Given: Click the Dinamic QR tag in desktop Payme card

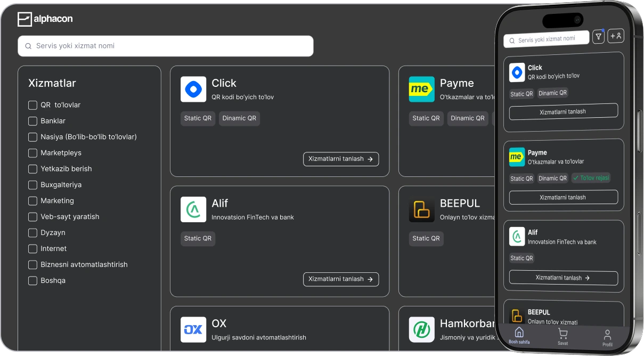Looking at the screenshot, I should coord(468,118).
